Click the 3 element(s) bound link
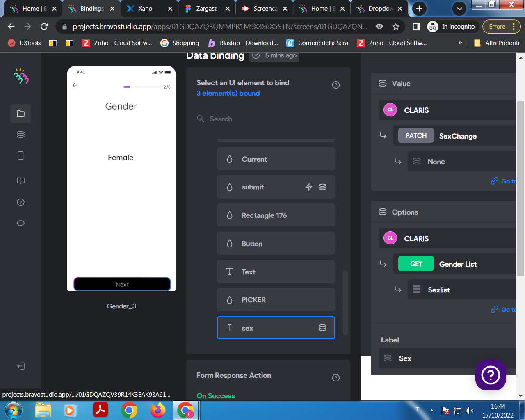The image size is (525, 420). point(228,93)
